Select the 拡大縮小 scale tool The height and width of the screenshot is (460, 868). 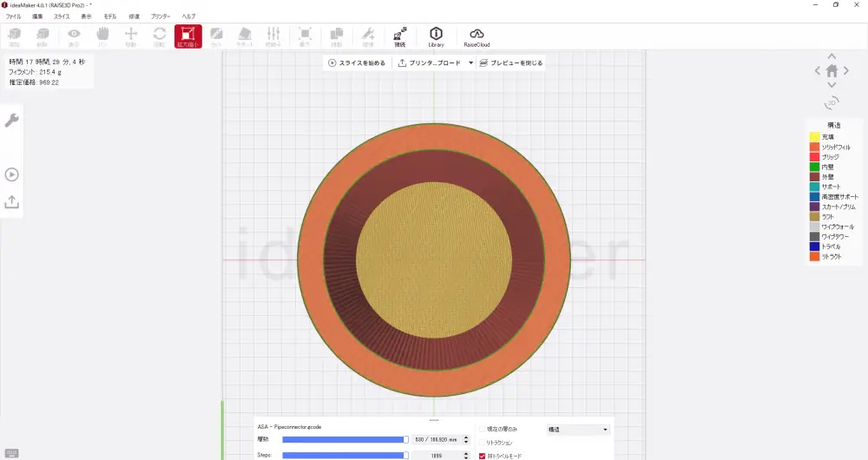187,36
